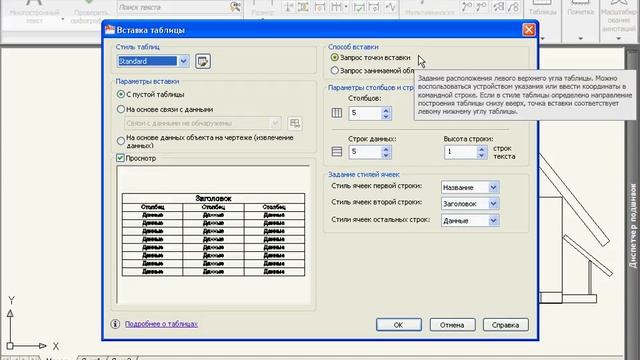Screen dimensions: 640x360
Task: Open the Standard table style dropdown
Action: click(x=184, y=61)
